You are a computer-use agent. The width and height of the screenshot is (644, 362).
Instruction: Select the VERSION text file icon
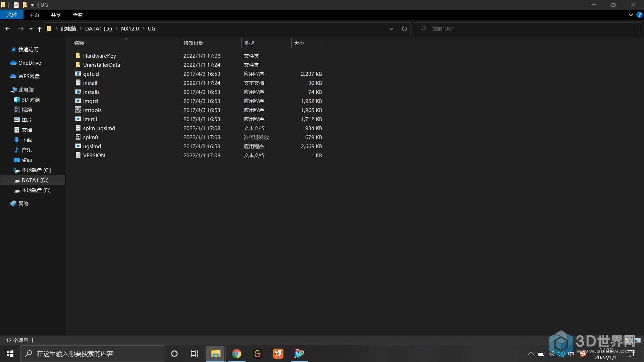[78, 155]
